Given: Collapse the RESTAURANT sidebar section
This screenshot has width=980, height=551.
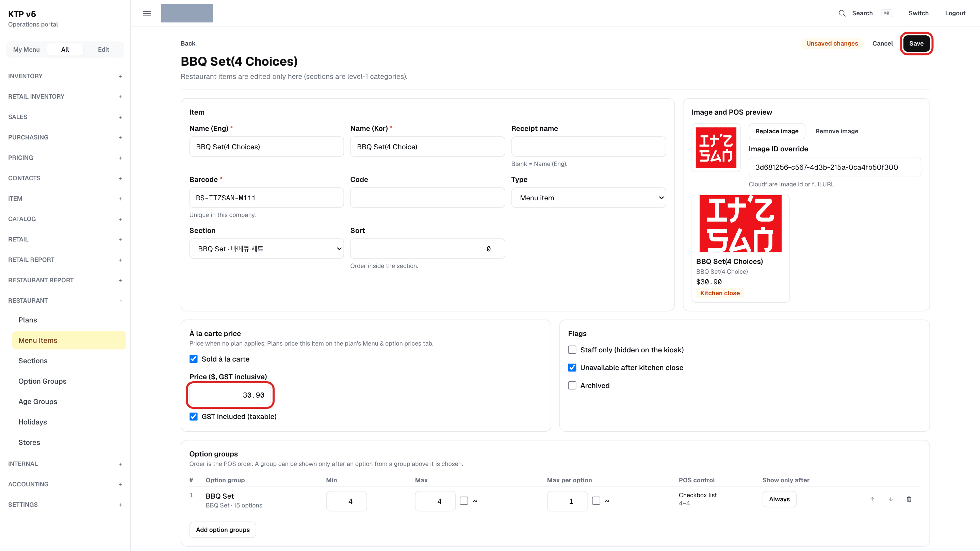Looking at the screenshot, I should click(65, 300).
